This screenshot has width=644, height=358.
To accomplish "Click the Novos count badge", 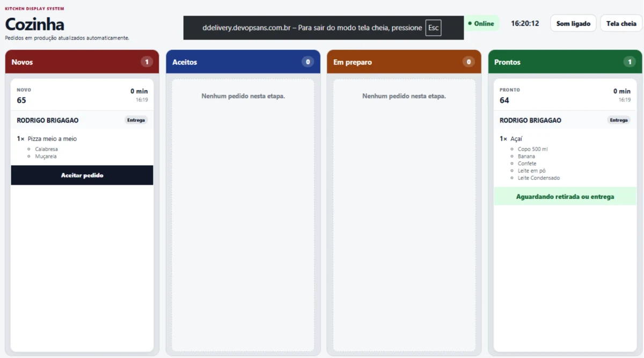I will [147, 62].
